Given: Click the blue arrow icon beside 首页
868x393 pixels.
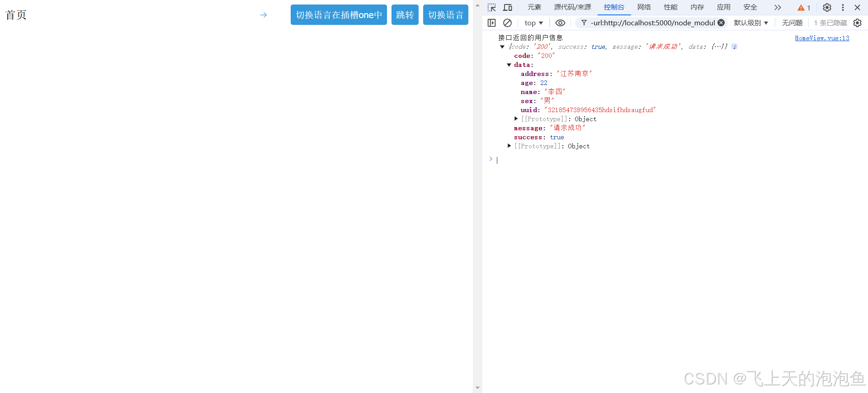Looking at the screenshot, I should tap(264, 15).
